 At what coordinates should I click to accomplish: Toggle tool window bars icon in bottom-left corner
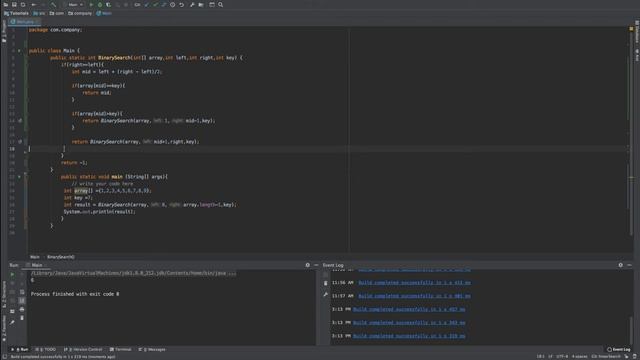click(x=4, y=357)
